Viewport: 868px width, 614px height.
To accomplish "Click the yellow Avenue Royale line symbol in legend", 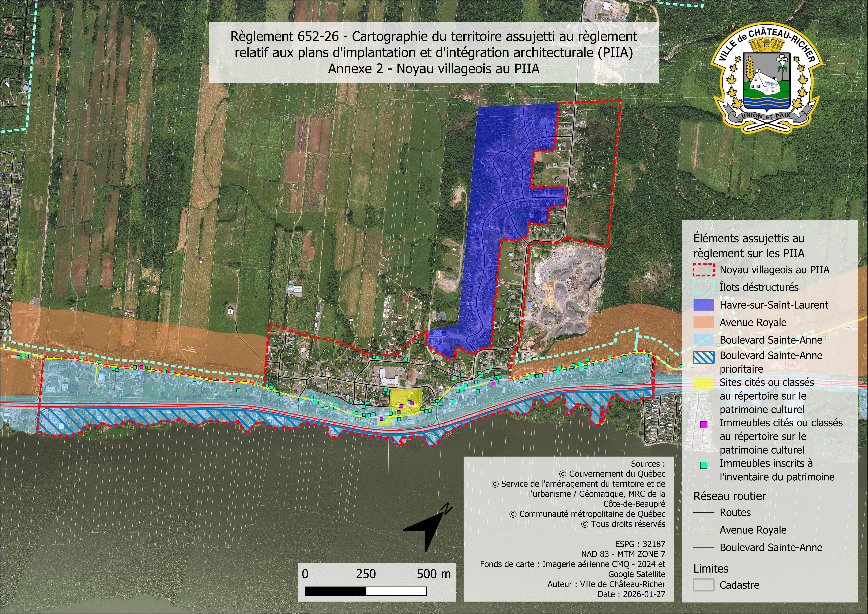I will coord(703,530).
